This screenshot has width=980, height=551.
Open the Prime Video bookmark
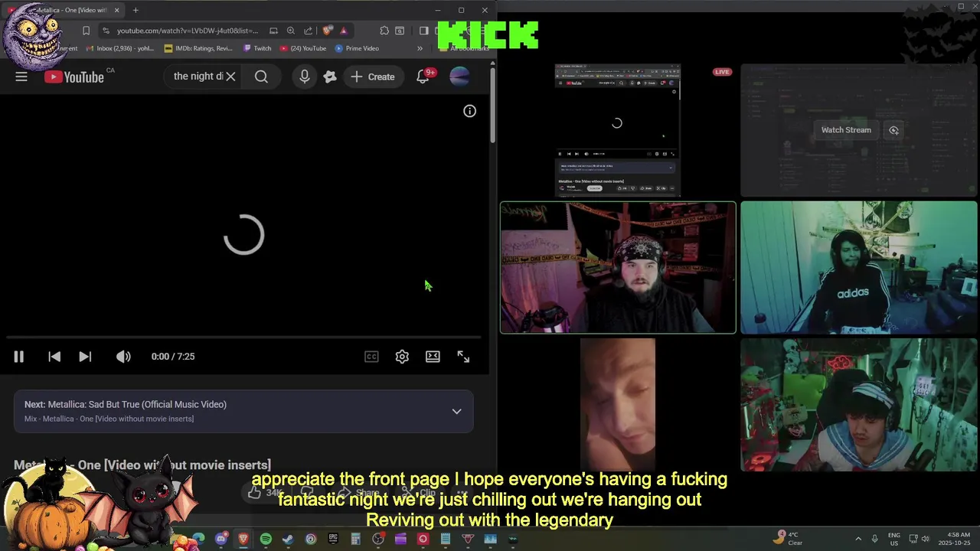click(x=357, y=48)
